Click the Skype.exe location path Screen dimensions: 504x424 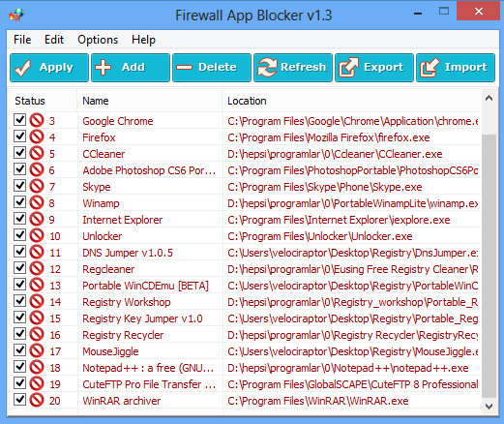[325, 187]
